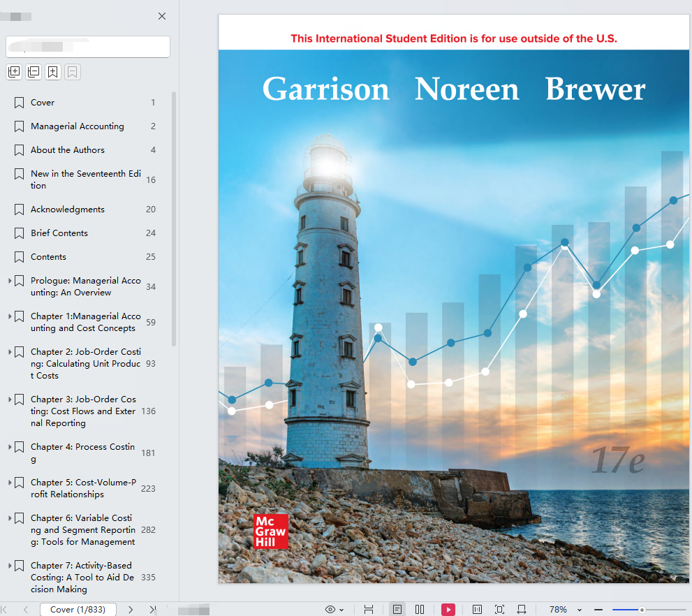Expand Chapter 4: Process Costing bookmark
Image resolution: width=692 pixels, height=616 pixels.
(10, 446)
